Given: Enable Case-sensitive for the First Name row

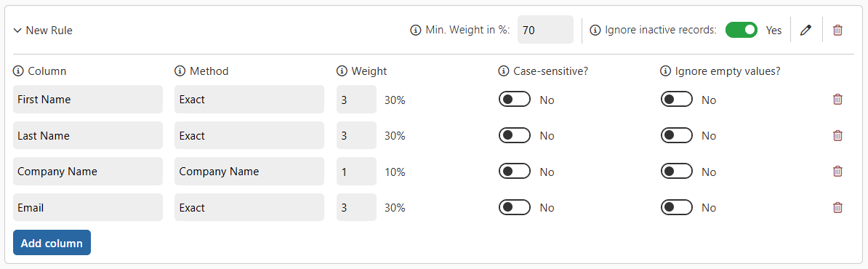Looking at the screenshot, I should (x=515, y=100).
